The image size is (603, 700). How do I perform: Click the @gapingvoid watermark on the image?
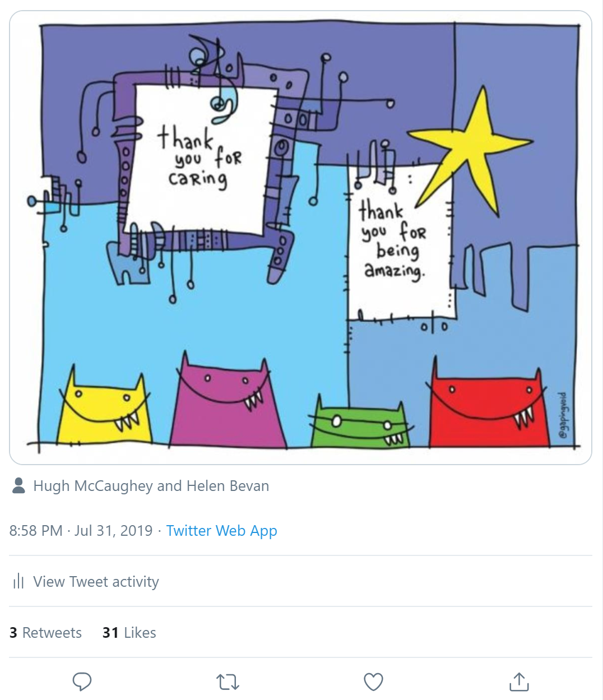(565, 415)
